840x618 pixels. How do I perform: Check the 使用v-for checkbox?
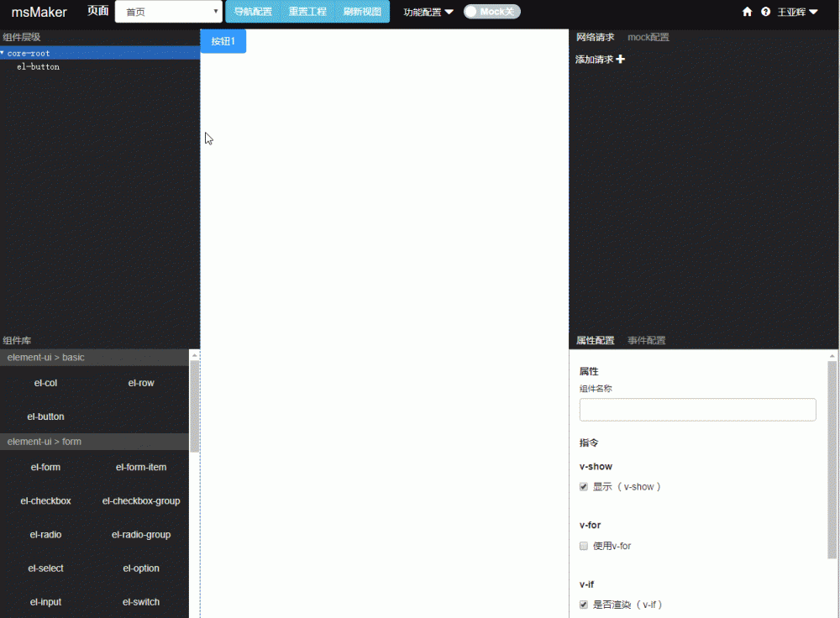click(x=583, y=546)
